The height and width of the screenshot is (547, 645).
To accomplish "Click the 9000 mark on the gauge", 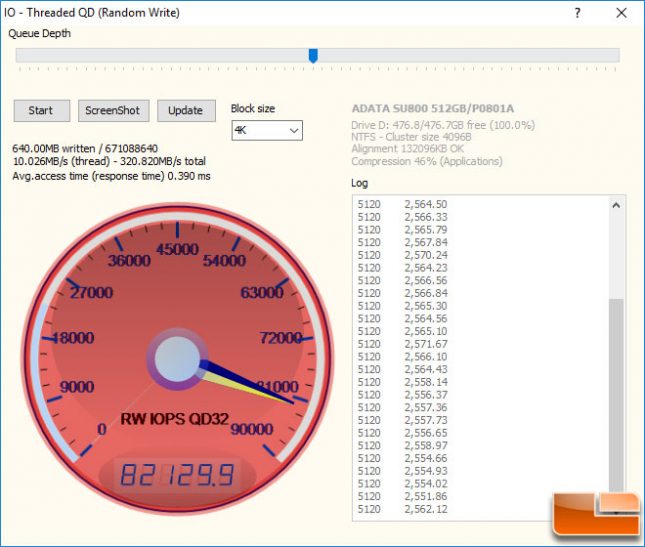I will tap(77, 387).
